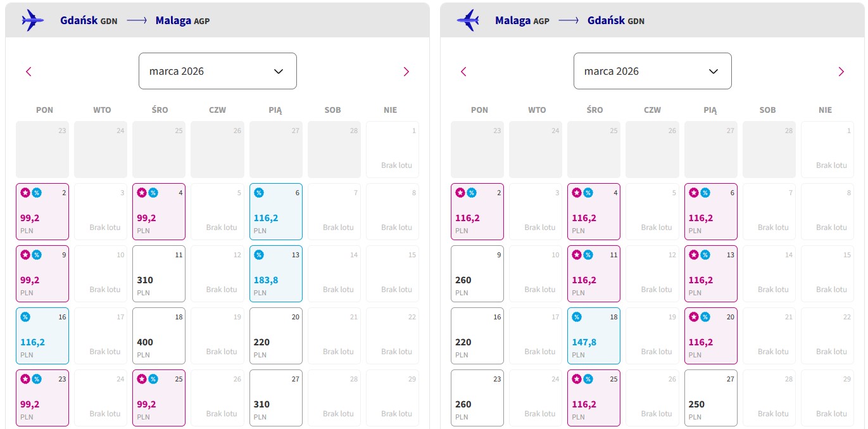Go to next month in Gdańsk–Malaga calendar
Screen dimensions: 868x429
406,72
